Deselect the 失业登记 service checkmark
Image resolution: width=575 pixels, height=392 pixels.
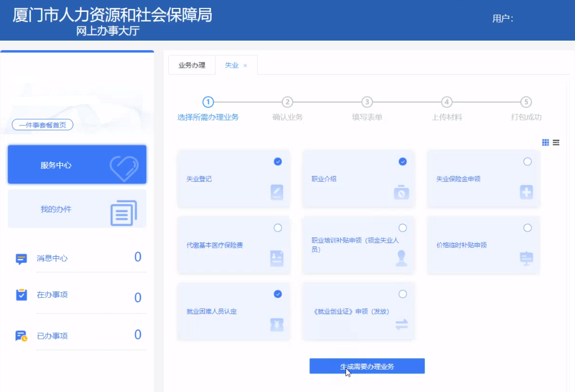[x=277, y=161]
